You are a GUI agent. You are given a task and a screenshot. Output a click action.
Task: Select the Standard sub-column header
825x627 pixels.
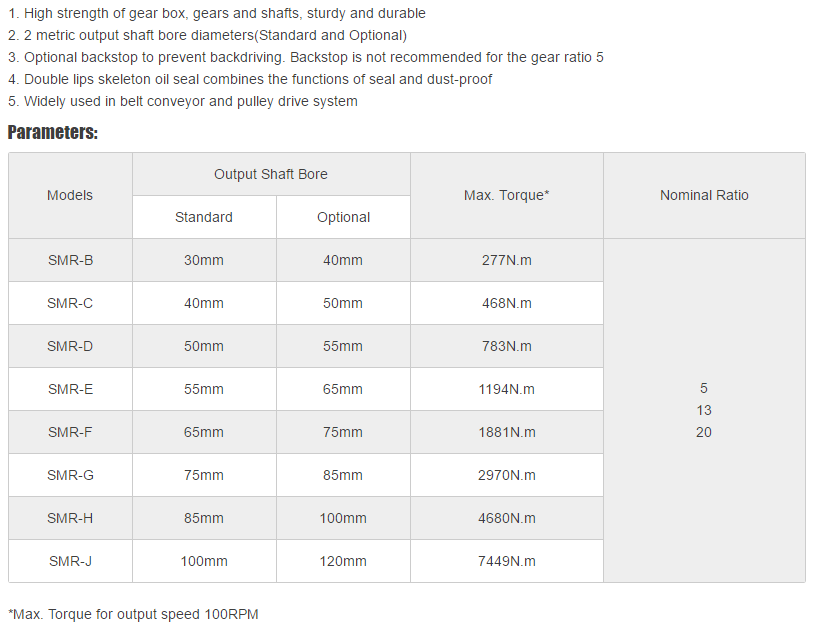204,217
